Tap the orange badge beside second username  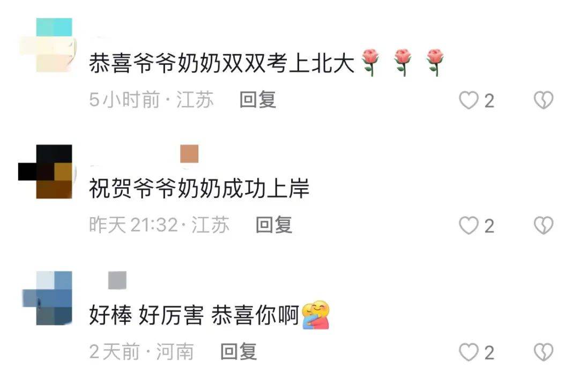coord(189,154)
